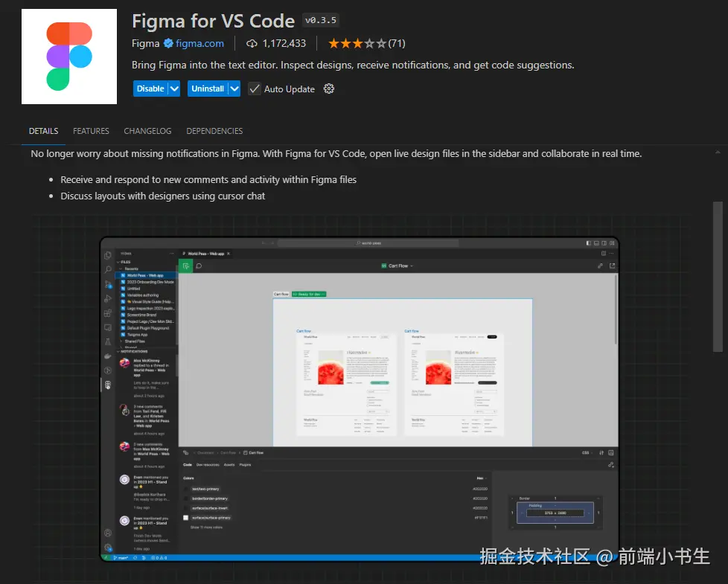This screenshot has height=584, width=728.
Task: Open the star rating reviews
Action: click(x=366, y=44)
